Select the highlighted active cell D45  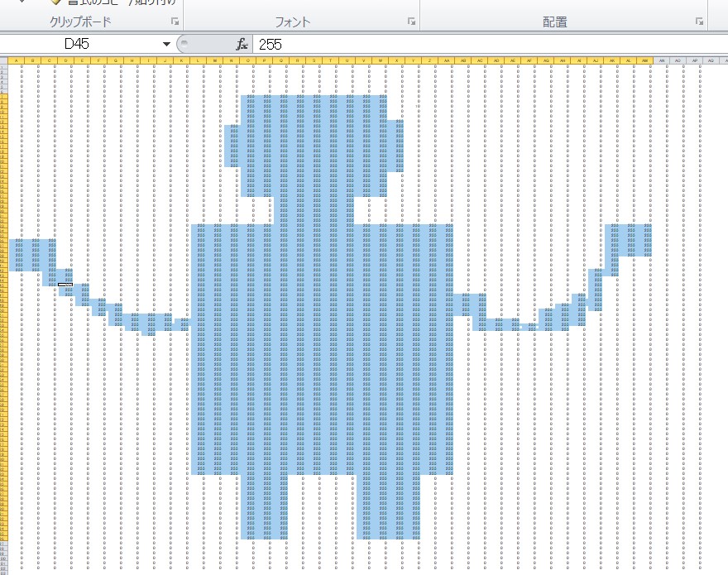click(x=65, y=285)
